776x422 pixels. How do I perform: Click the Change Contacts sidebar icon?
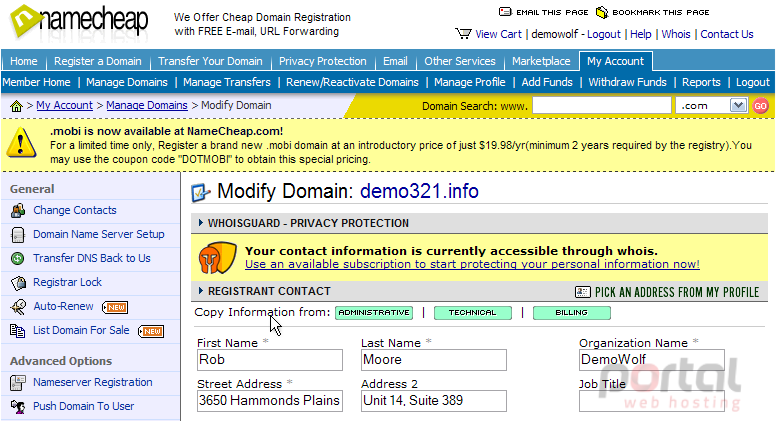coord(18,211)
